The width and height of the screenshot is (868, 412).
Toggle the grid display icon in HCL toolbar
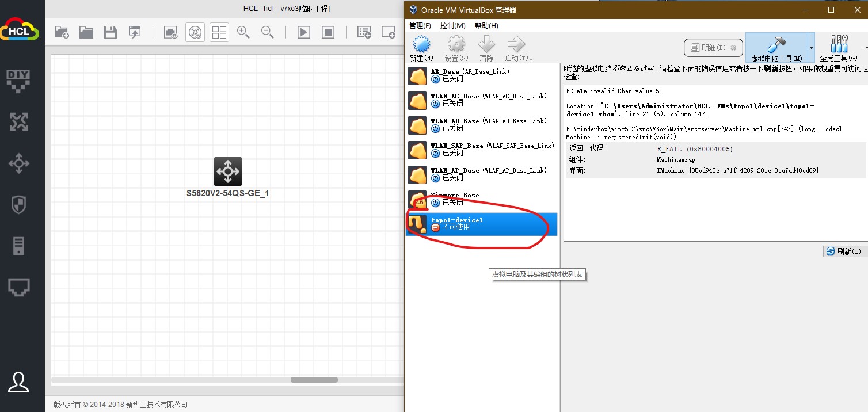[x=219, y=32]
